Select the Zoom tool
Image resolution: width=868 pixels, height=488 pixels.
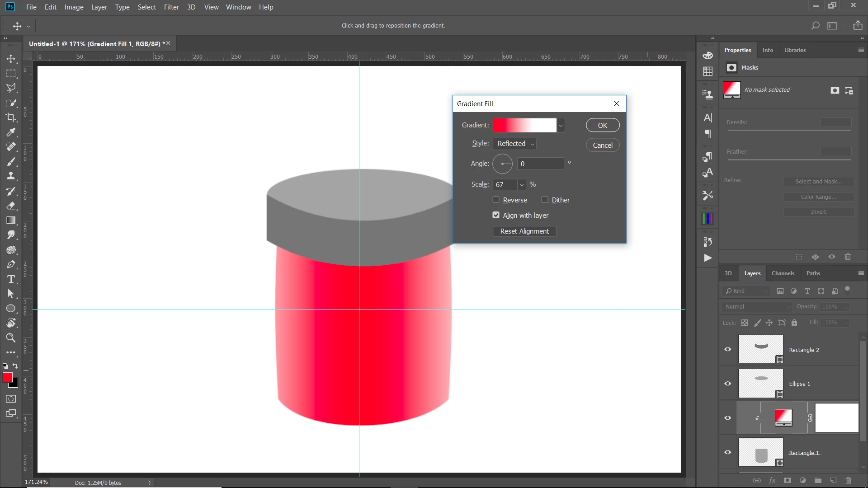[11, 338]
